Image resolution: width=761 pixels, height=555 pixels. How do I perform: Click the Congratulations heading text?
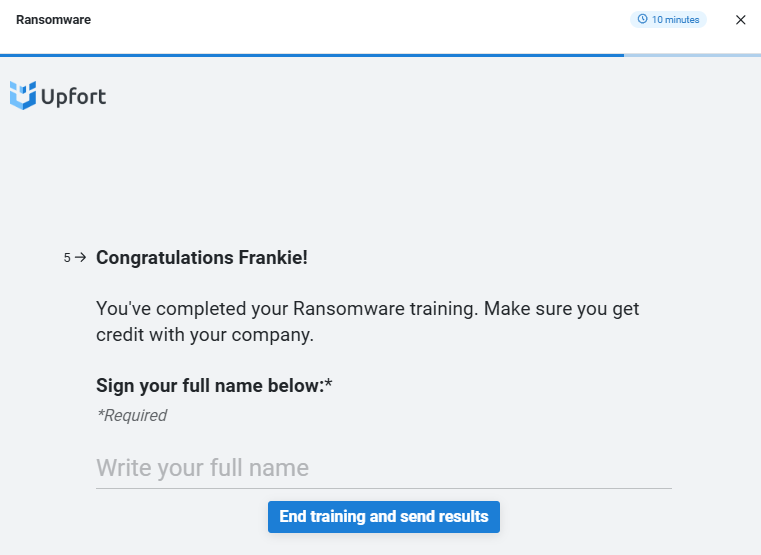(x=202, y=258)
